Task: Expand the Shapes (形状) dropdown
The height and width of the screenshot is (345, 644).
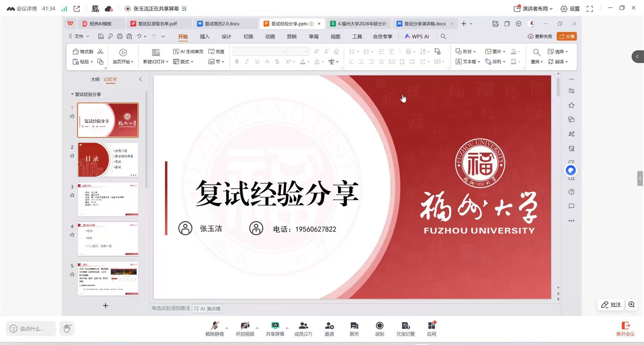Action: (466, 52)
